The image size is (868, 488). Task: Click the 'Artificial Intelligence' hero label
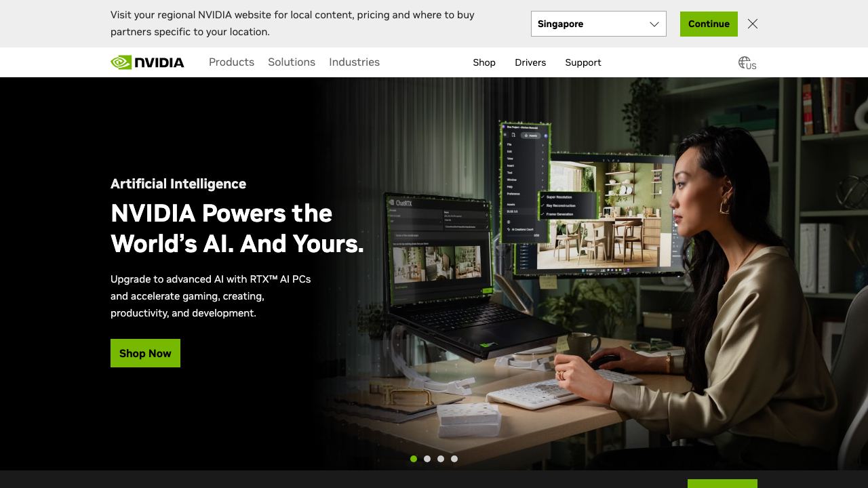tap(178, 184)
